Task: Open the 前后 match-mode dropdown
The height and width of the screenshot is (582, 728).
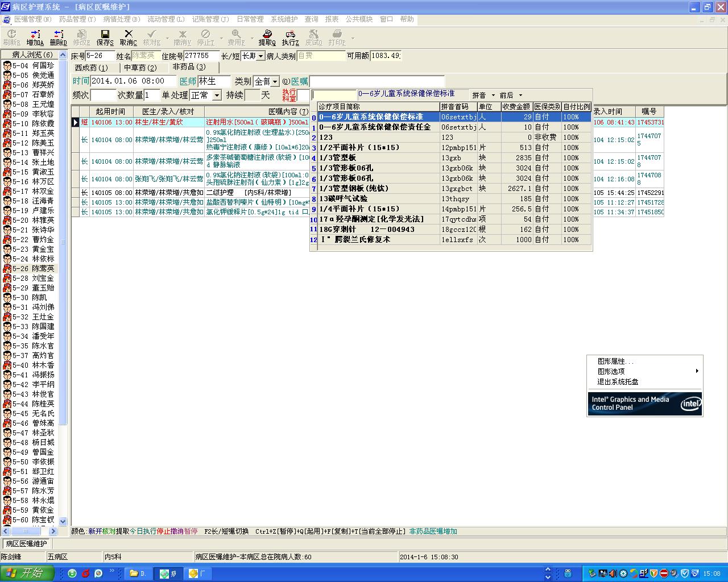Action: [x=520, y=95]
